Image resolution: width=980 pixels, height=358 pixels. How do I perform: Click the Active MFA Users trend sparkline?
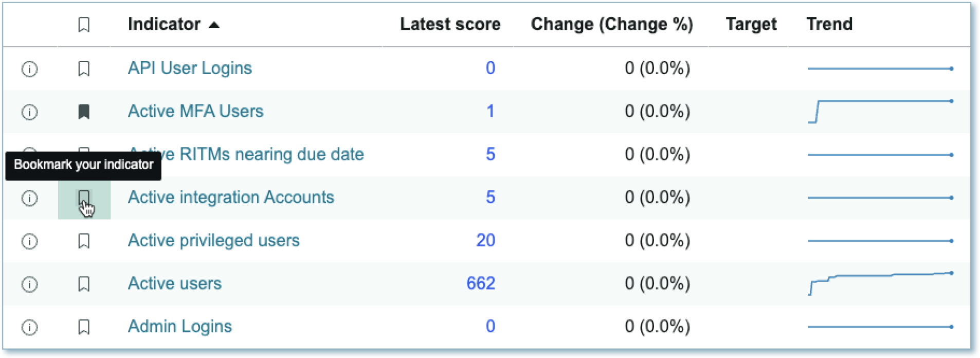tap(880, 112)
